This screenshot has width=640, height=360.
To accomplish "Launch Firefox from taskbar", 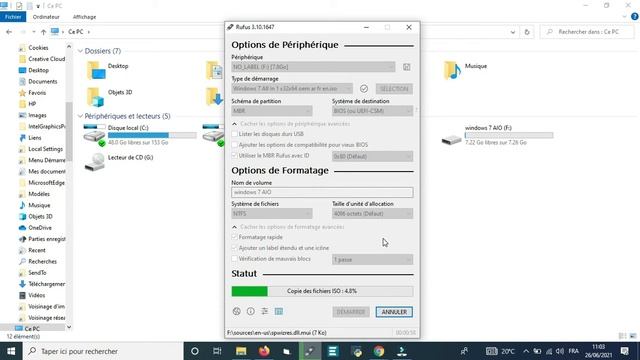I will (x=264, y=351).
